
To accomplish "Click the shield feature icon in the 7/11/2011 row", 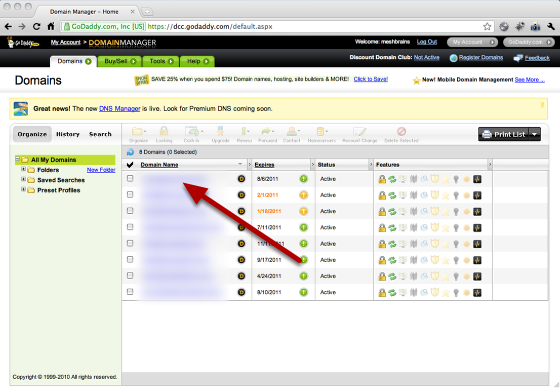I will point(434,228).
